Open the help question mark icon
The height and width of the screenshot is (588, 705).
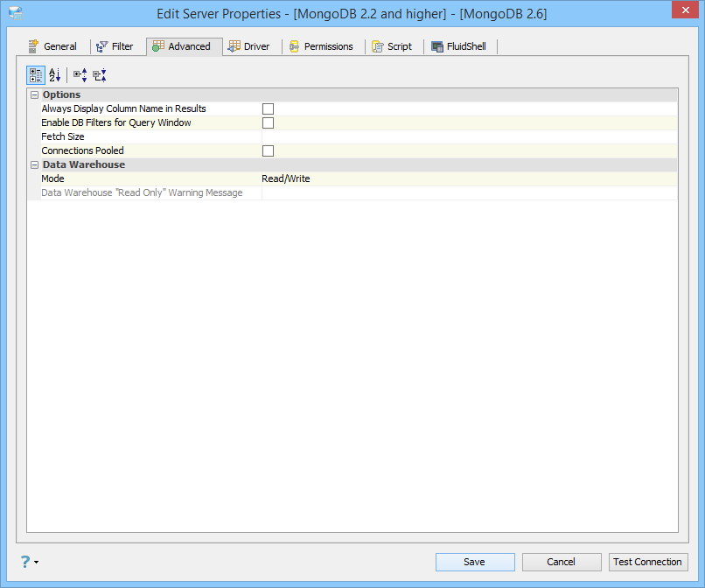click(x=25, y=562)
